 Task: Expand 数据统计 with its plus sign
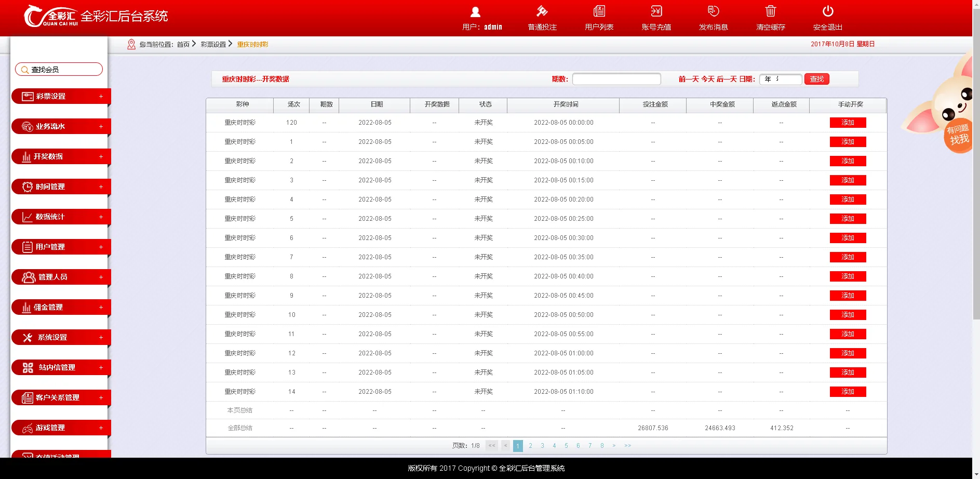point(101,217)
